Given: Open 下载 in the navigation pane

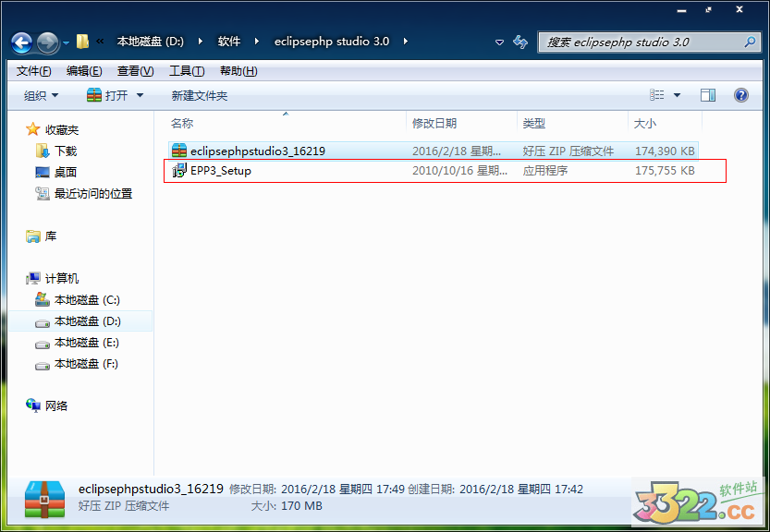Looking at the screenshot, I should pyautogui.click(x=66, y=151).
